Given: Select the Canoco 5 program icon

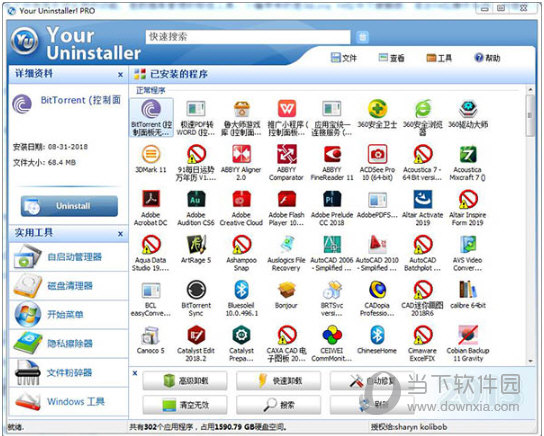Looking at the screenshot, I should point(151,335).
